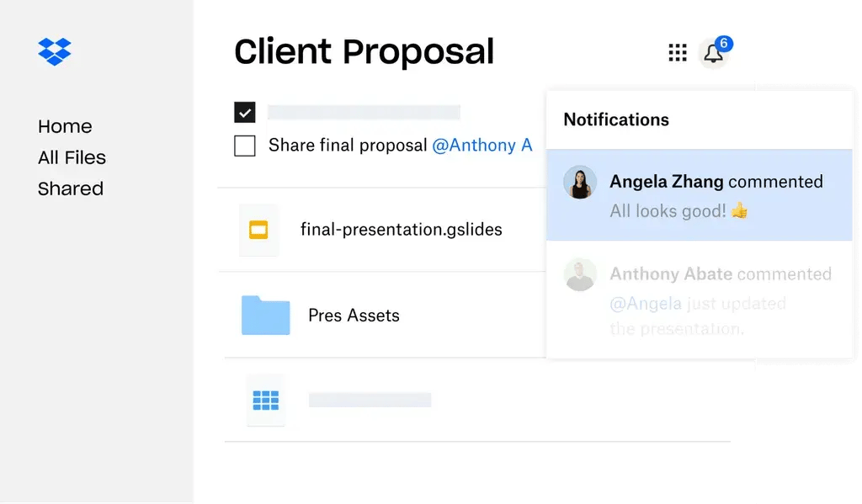Open the Pres Assets folder icon
Viewport: 862px width, 504px height.
pos(264,315)
